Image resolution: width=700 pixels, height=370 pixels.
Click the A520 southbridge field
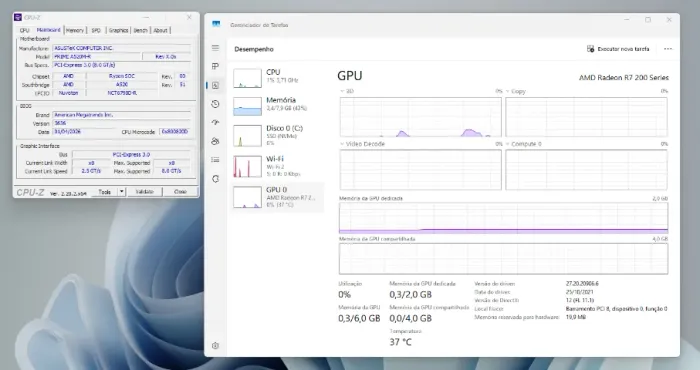121,84
